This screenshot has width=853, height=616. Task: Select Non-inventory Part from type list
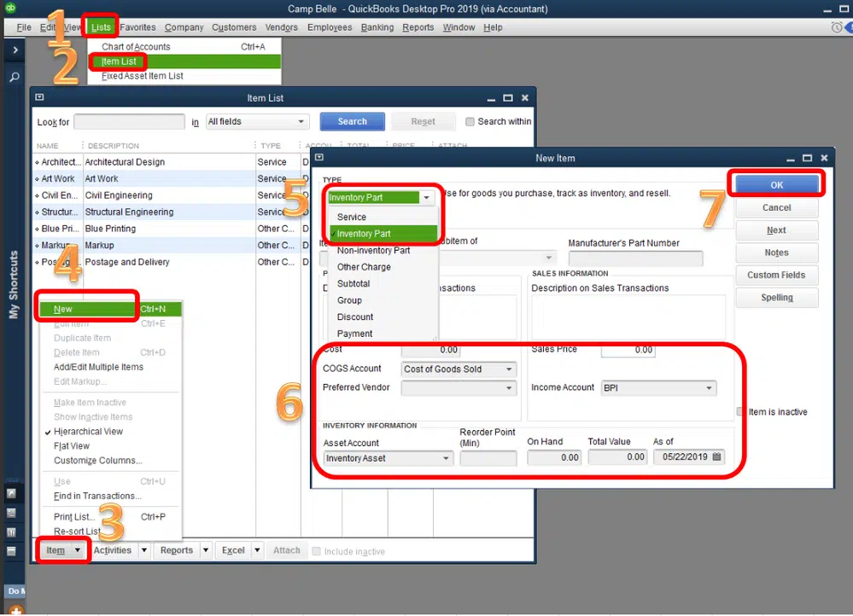[374, 251]
